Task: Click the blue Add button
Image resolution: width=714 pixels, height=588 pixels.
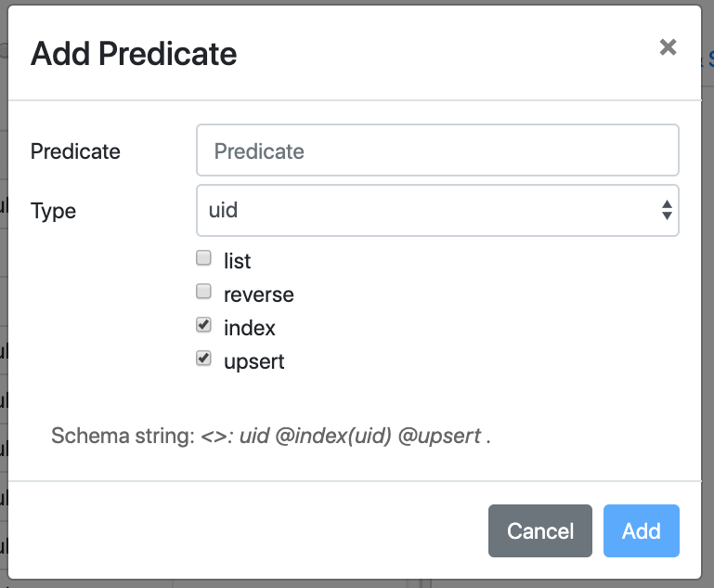Action: pos(641,531)
